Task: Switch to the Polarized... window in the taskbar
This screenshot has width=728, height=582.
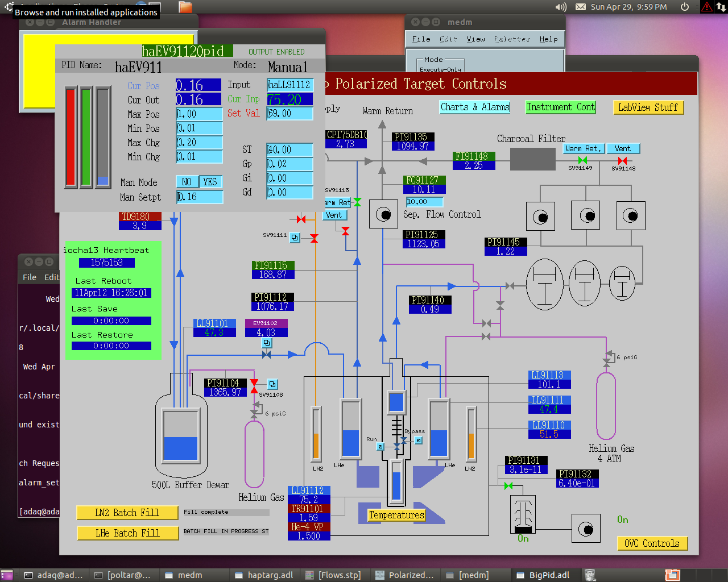Action: click(x=406, y=575)
